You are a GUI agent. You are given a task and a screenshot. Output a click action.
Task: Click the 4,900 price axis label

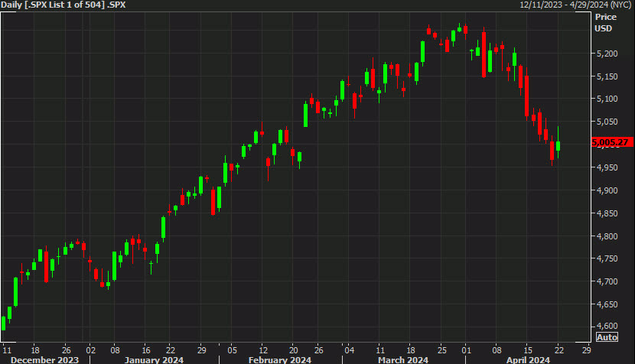click(x=607, y=190)
